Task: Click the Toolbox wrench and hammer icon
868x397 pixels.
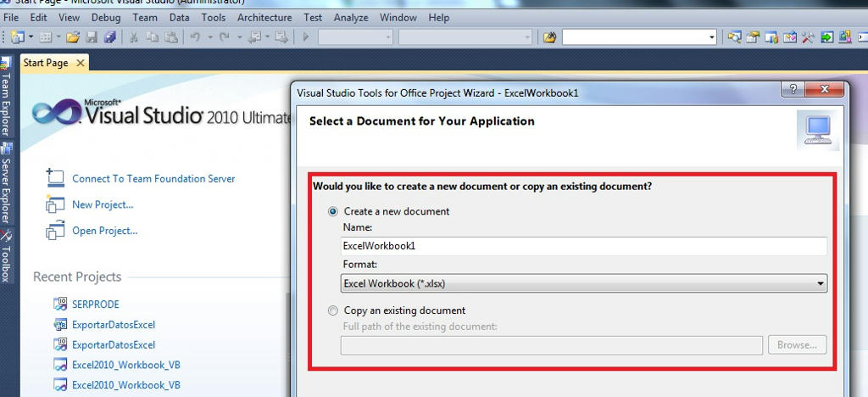Action: click(x=808, y=37)
